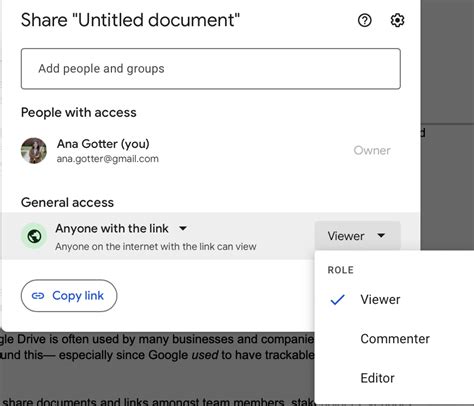The height and width of the screenshot is (406, 474).
Task: Click the Add people and groups field
Action: (211, 69)
